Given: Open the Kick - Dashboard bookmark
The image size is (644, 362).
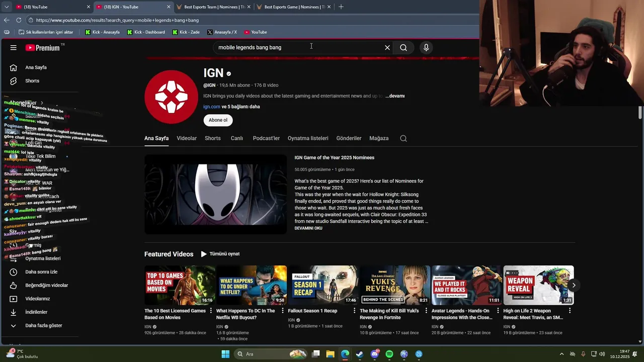Looking at the screenshot, I should 146,32.
